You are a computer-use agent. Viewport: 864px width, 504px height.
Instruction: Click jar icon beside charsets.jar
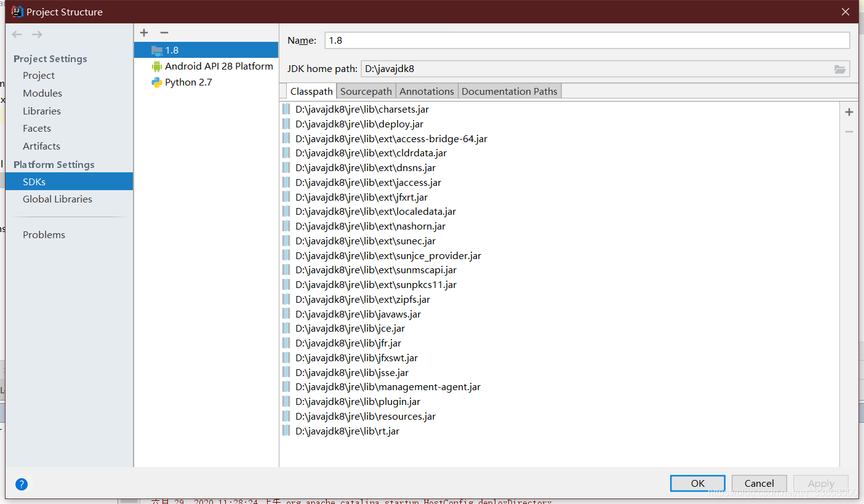[x=286, y=109]
